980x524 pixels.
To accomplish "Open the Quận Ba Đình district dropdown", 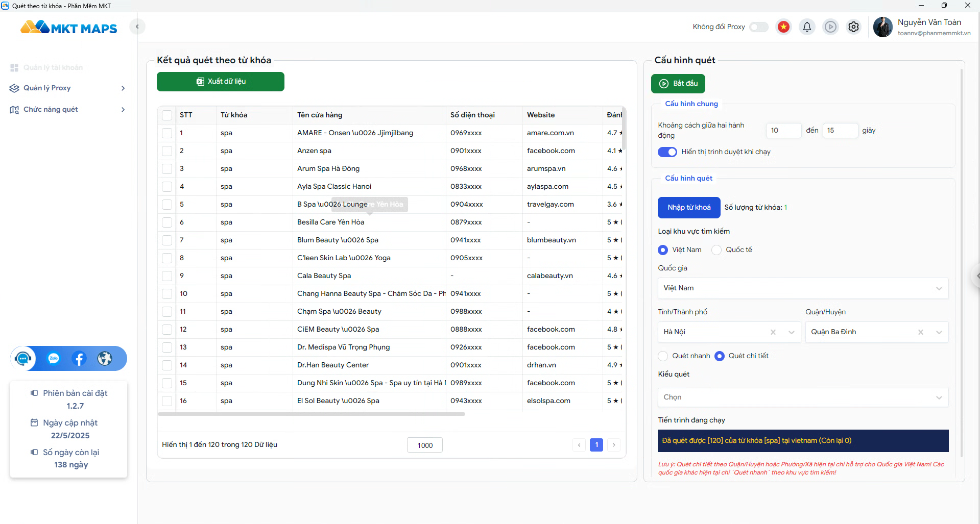I will tap(876, 332).
